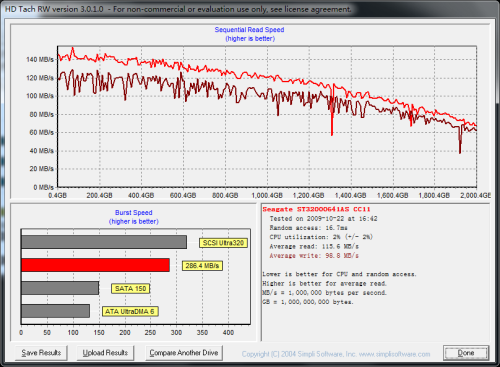Select the SATA 150 label
500x367 pixels.
131,289
